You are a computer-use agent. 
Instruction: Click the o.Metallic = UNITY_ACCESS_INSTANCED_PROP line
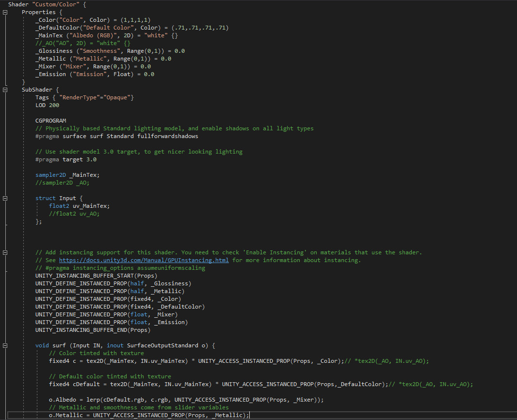[x=149, y=415]
